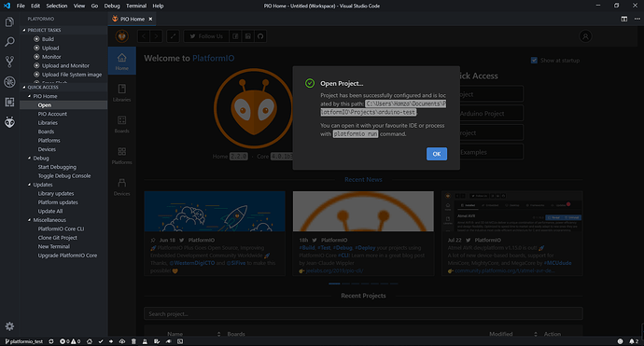Open Libraries in PIO Home sidebar

point(122,92)
